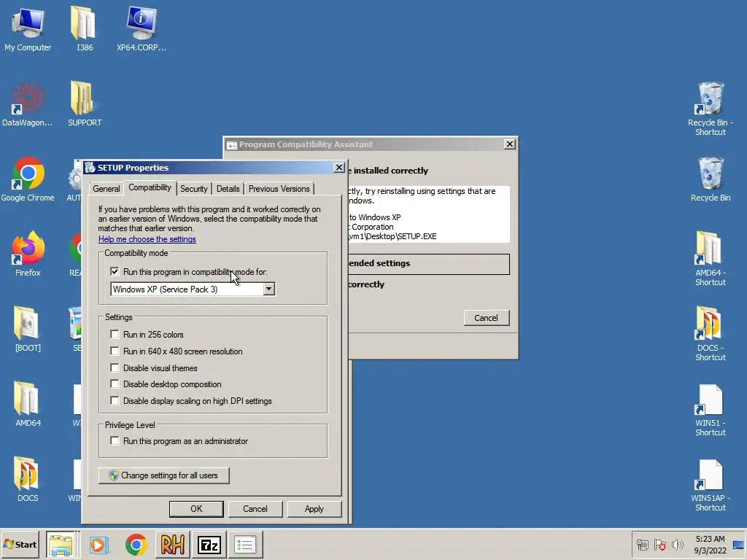This screenshot has width=747, height=560.
Task: Expand the Windows XP compatibility mode dropdown
Action: 268,289
